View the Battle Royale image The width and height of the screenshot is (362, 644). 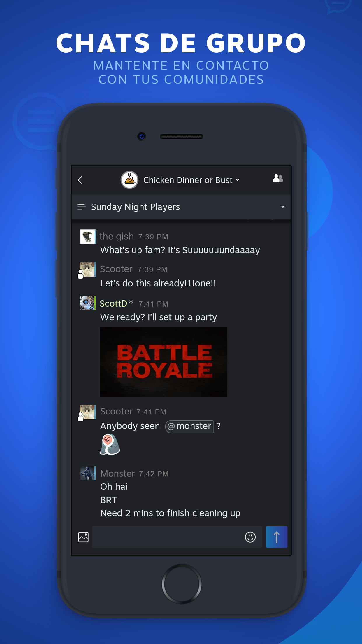pos(164,362)
